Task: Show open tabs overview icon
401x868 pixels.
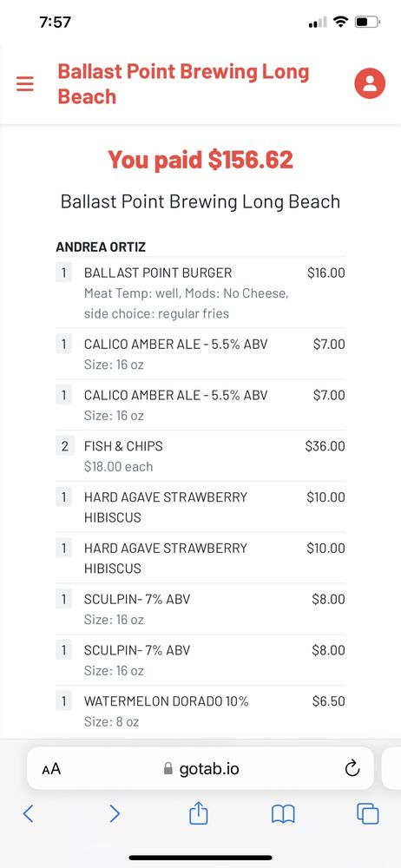Action: [368, 813]
